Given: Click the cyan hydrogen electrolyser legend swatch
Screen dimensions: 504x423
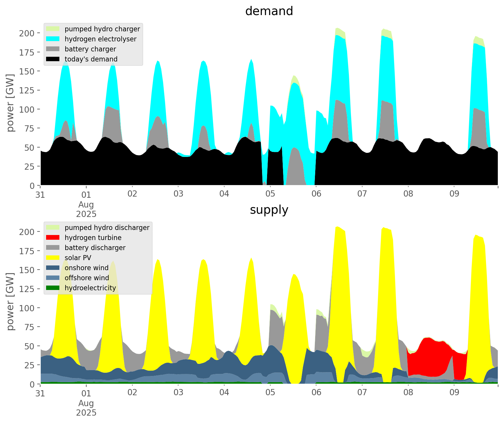Looking at the screenshot, I should 53,39.
